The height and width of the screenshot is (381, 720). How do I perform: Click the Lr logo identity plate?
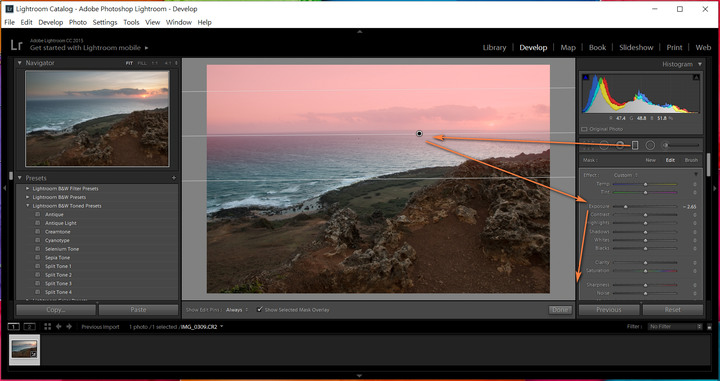pyautogui.click(x=17, y=45)
